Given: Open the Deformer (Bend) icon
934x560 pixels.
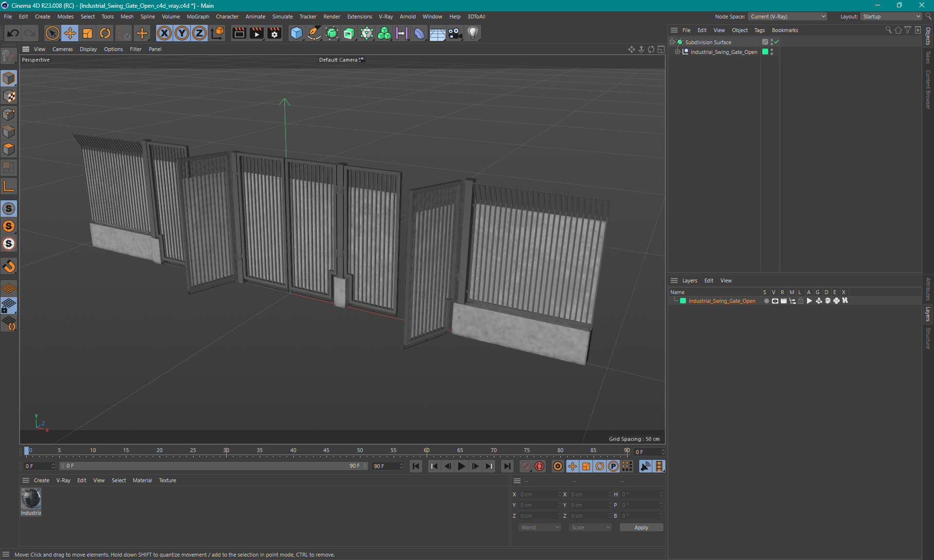Looking at the screenshot, I should tap(419, 33).
